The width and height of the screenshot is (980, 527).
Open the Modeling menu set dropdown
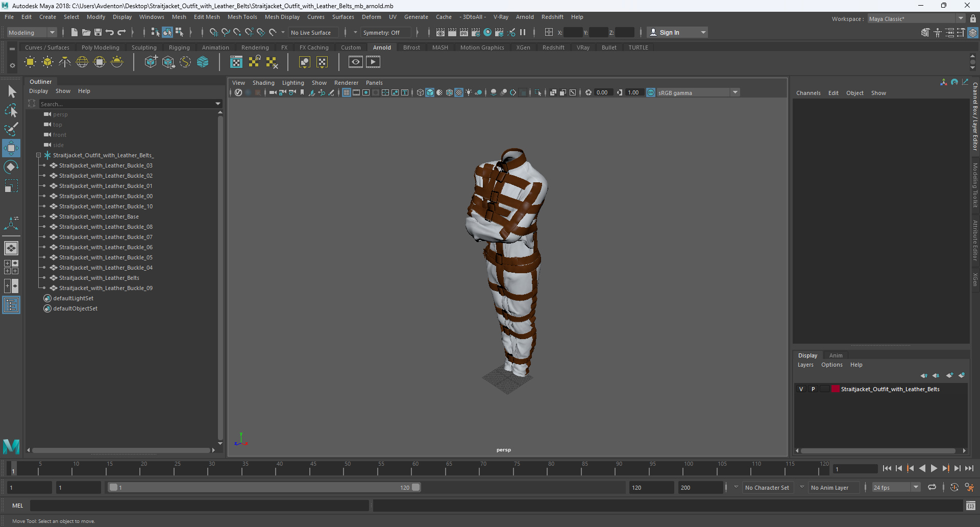(32, 32)
